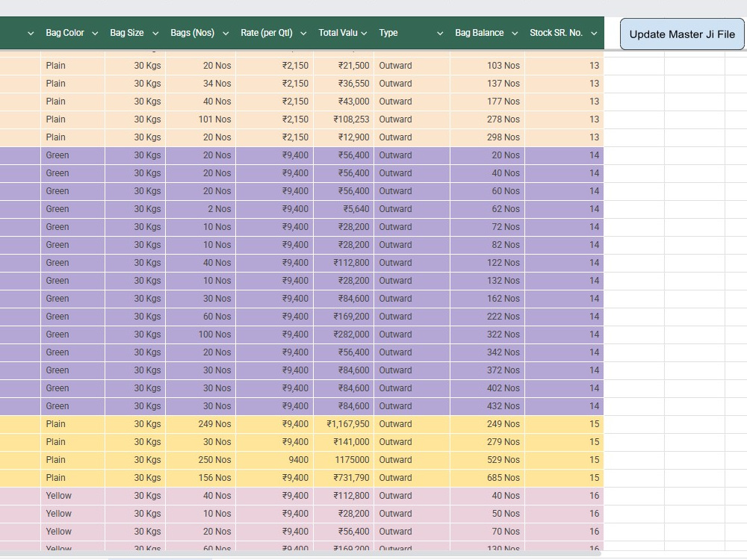This screenshot has width=747, height=560.
Task: Select the cell showing 72 Nos
Action: (x=487, y=227)
